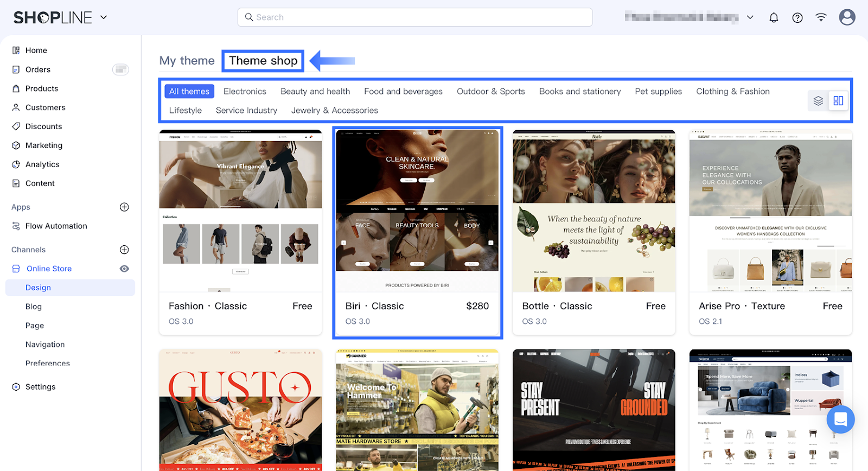Expand the SHOPLINE logo dropdown
The image size is (868, 471).
point(104,17)
